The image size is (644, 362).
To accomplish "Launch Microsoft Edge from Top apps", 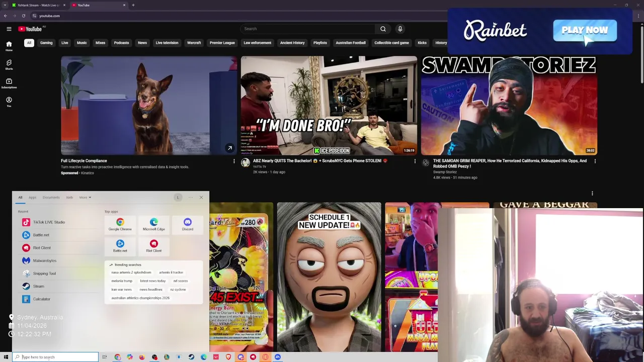I will [x=153, y=224].
